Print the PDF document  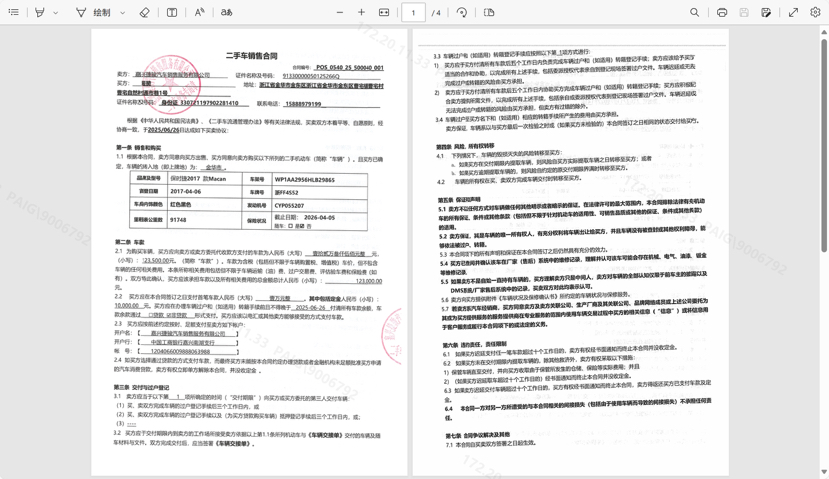click(722, 13)
